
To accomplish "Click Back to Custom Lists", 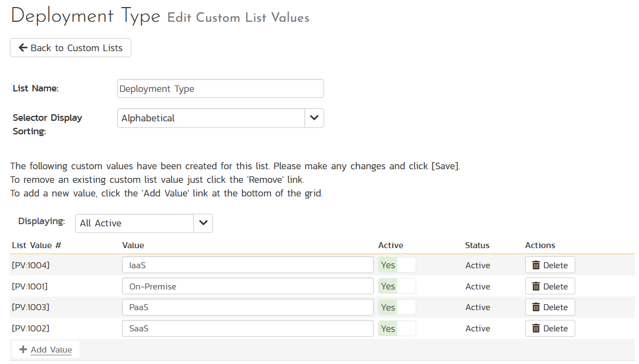I will [x=70, y=47].
